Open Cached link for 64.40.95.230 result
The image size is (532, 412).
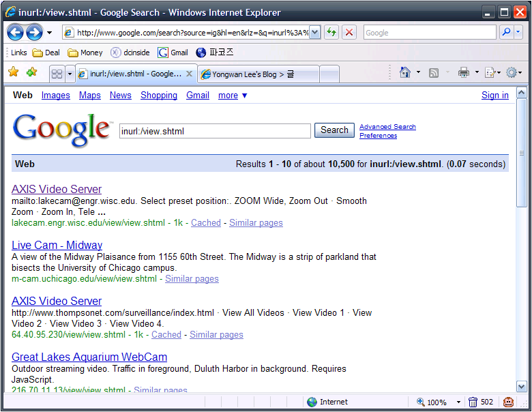coord(166,335)
